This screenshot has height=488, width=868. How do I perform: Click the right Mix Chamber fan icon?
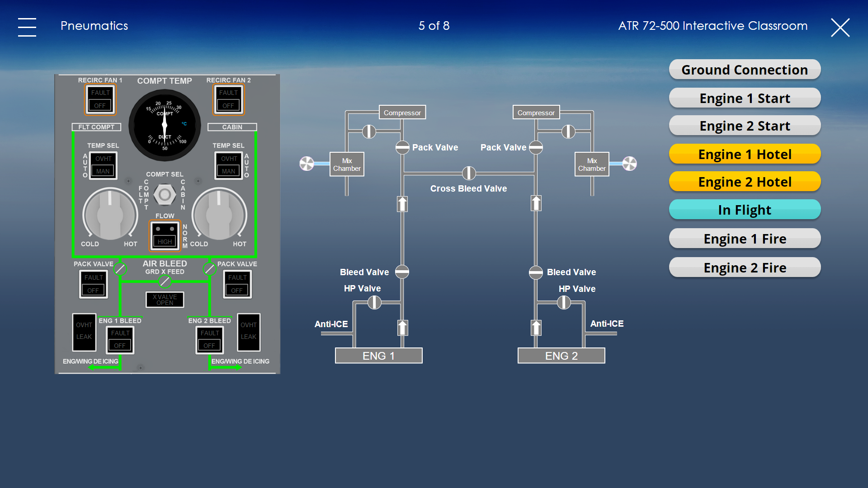[629, 164]
